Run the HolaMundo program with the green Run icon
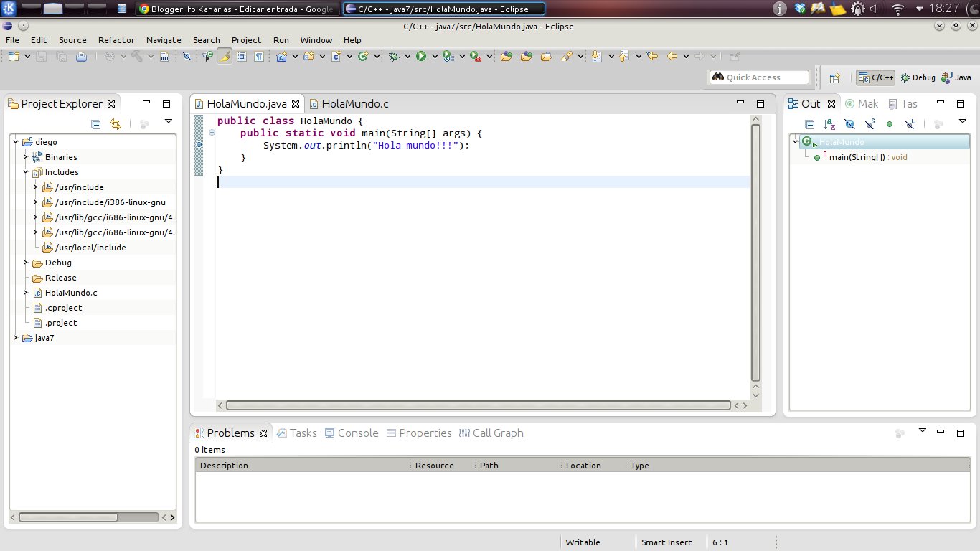 pos(422,56)
